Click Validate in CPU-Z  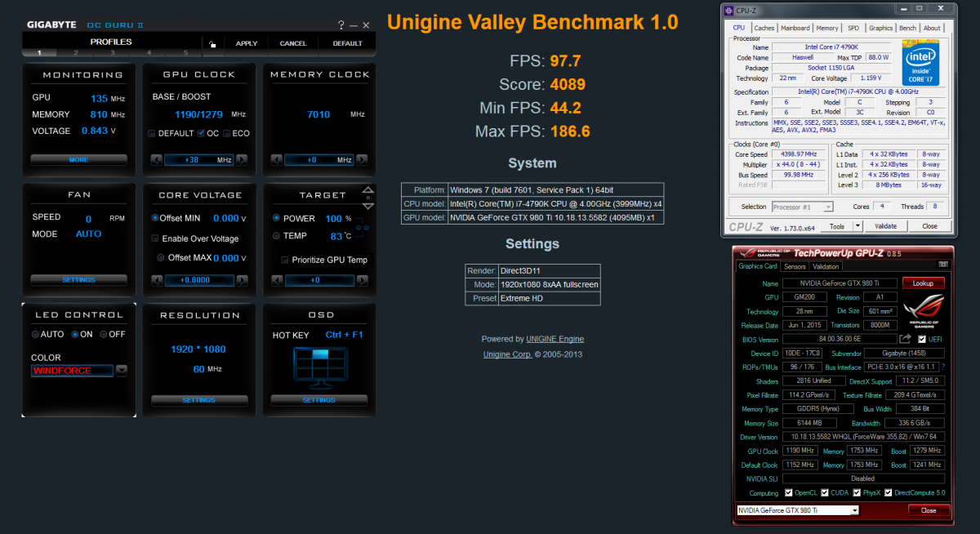[886, 226]
